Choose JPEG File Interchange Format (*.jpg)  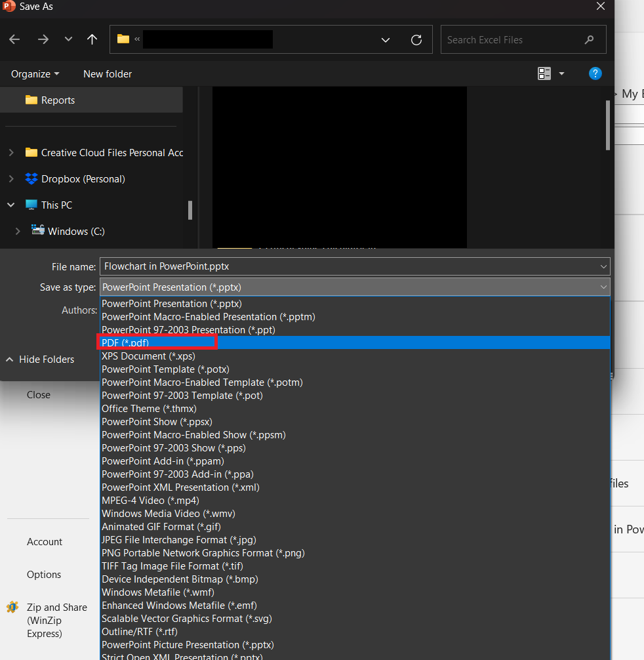[x=355, y=540]
